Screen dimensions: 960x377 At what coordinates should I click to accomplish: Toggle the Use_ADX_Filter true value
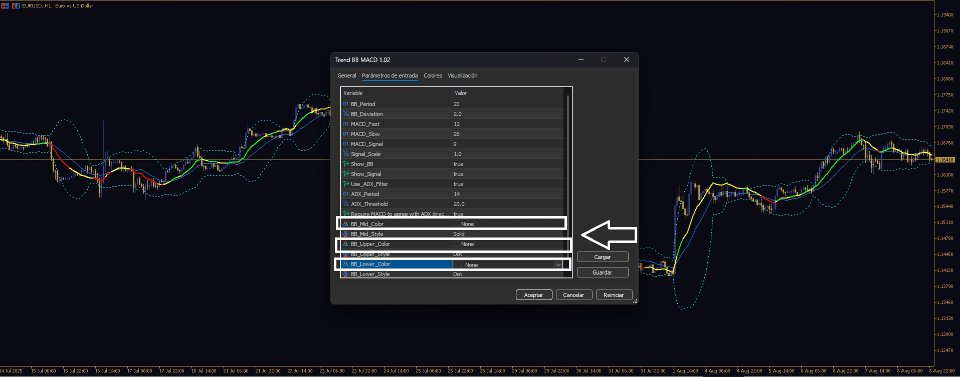tap(458, 184)
